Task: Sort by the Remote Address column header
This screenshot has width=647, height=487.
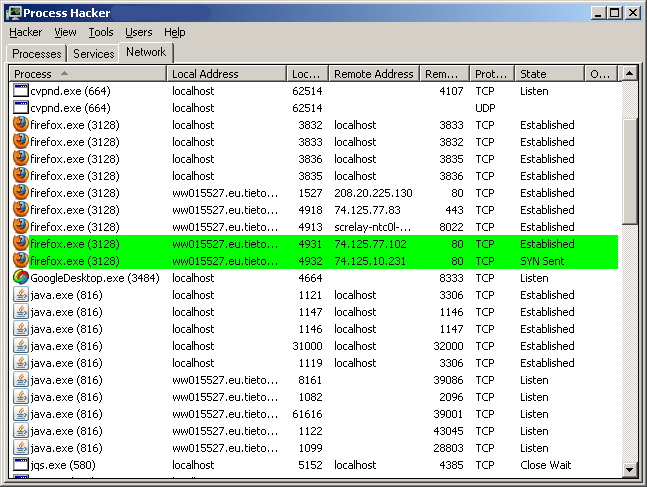Action: point(374,74)
